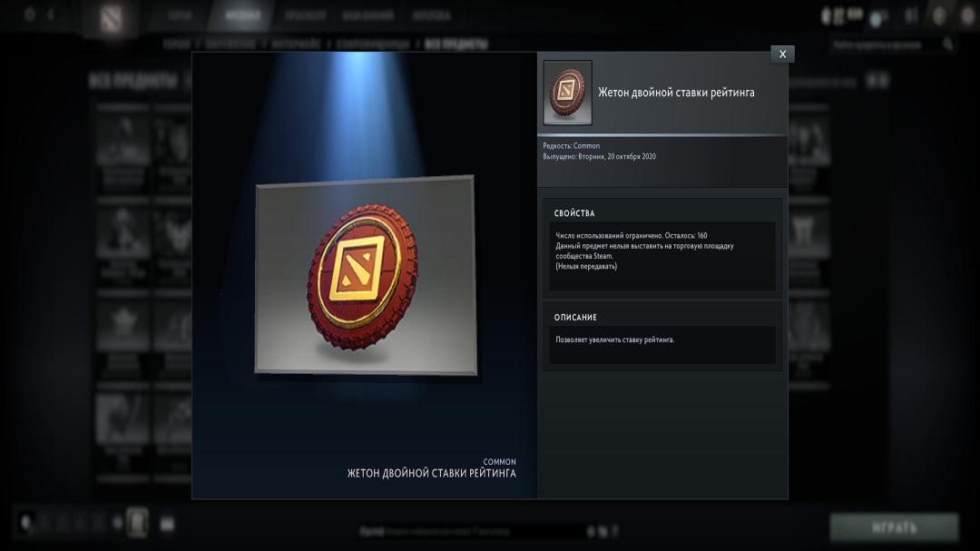Image resolution: width=980 pixels, height=551 pixels.
Task: Select the title 'Жетон двойной ставки рейтинга' in header
Action: click(x=676, y=93)
